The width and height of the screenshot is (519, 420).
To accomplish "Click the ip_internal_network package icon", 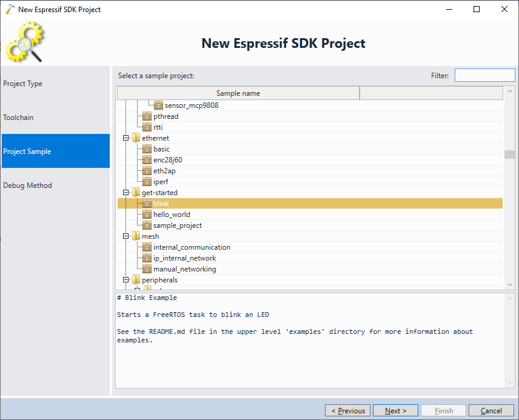I will tap(147, 259).
